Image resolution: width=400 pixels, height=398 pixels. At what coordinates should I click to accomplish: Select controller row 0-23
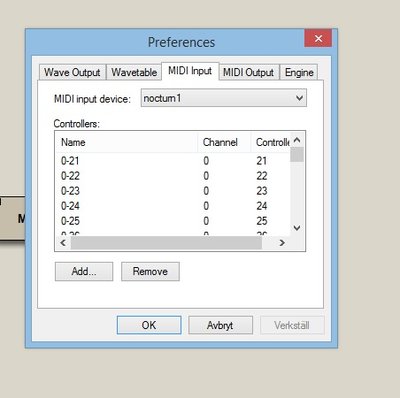[x=173, y=191]
